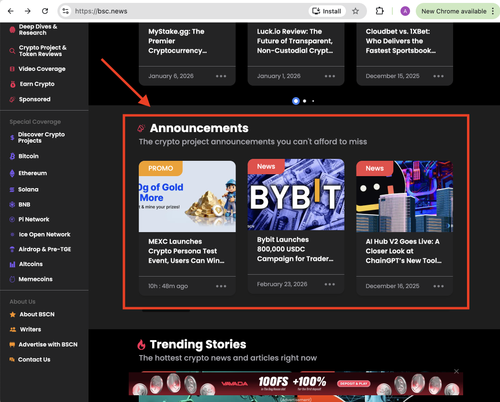Open the purple profile avatar
The width and height of the screenshot is (500, 402).
tap(405, 11)
